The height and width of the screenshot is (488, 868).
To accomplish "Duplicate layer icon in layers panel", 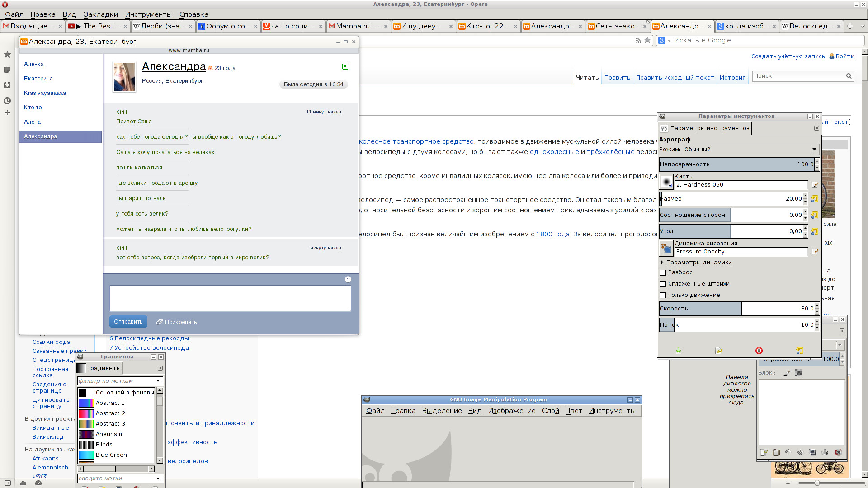I will [x=813, y=452].
